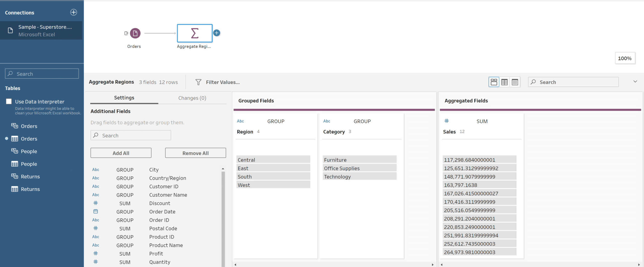Click the Order ID field name
This screenshot has height=267, width=644.
159,220
